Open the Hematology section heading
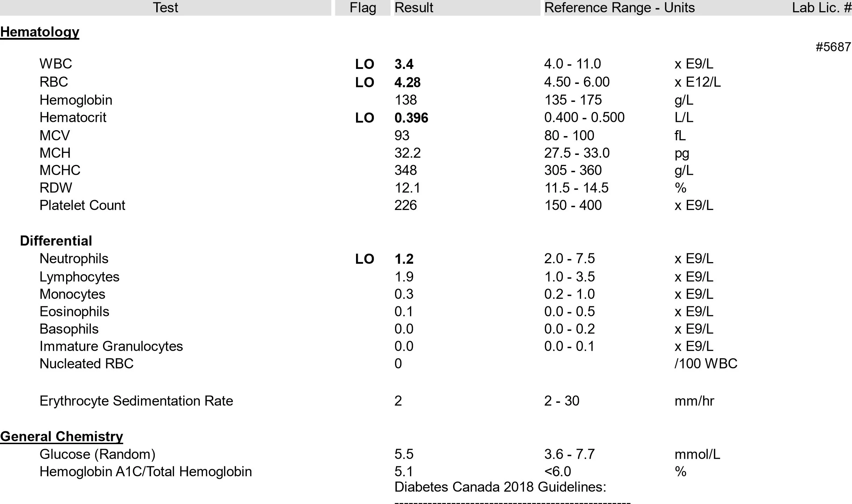 click(x=40, y=32)
